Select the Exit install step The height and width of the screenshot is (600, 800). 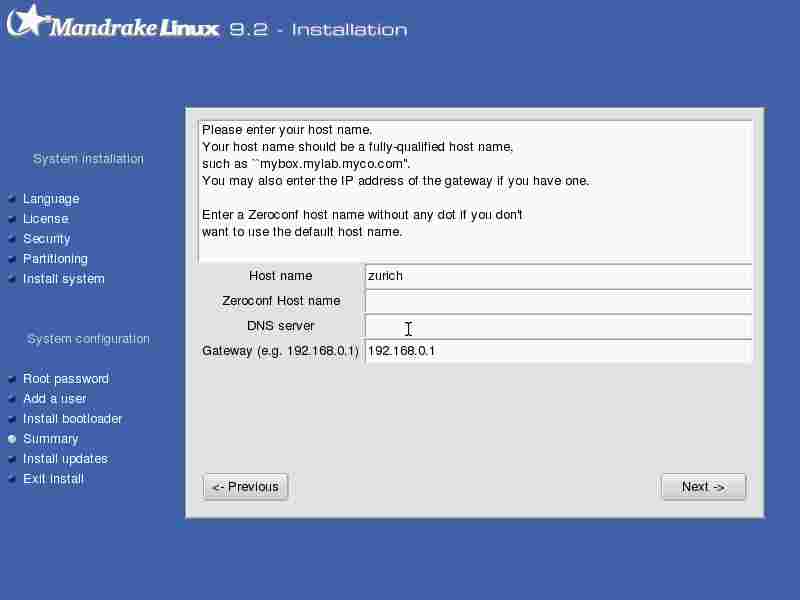point(53,479)
